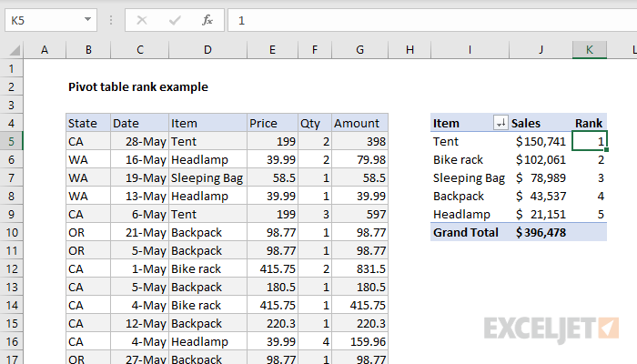Select date cell '28-May'
The width and height of the screenshot is (637, 364).
pyautogui.click(x=140, y=141)
